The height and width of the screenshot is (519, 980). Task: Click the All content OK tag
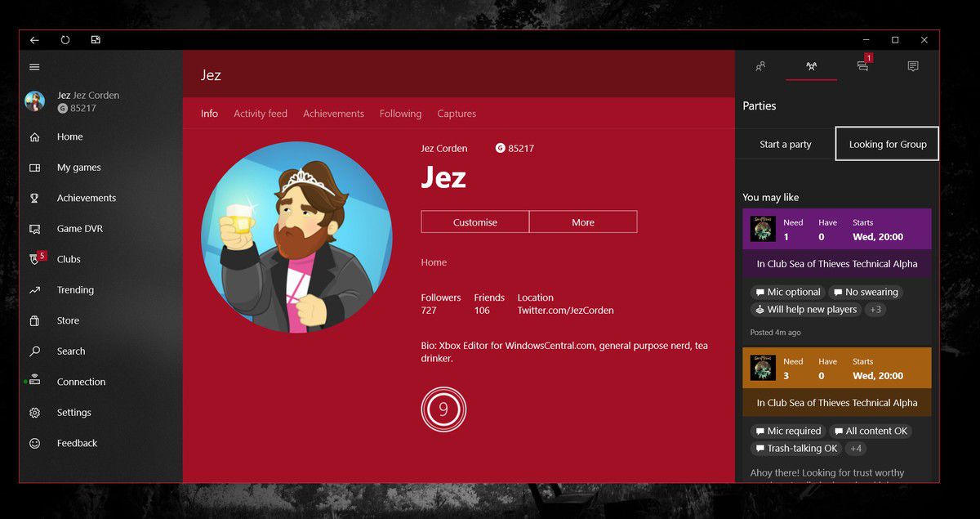[871, 431]
